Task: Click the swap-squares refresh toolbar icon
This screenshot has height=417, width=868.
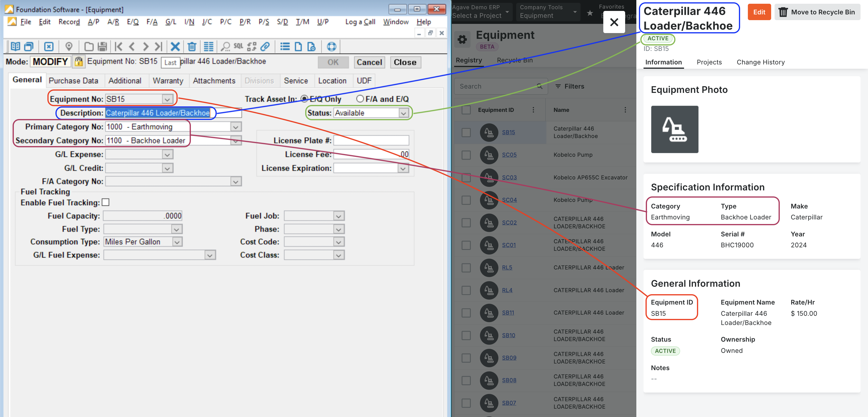Action: (x=252, y=47)
